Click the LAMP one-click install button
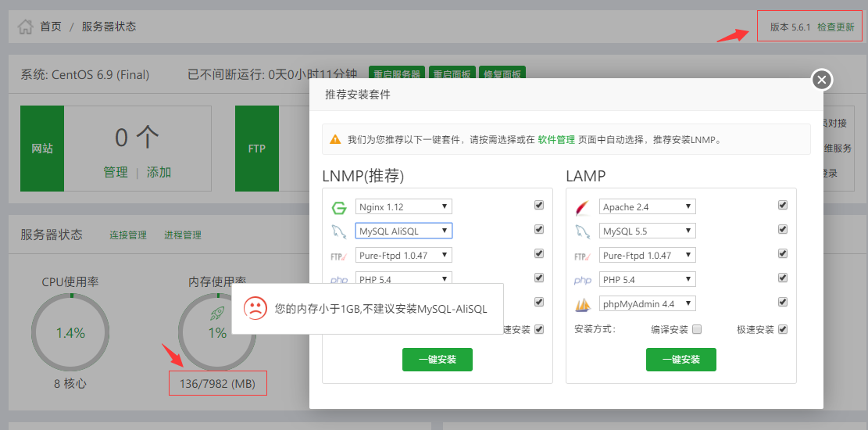This screenshot has width=868, height=430. tap(681, 360)
